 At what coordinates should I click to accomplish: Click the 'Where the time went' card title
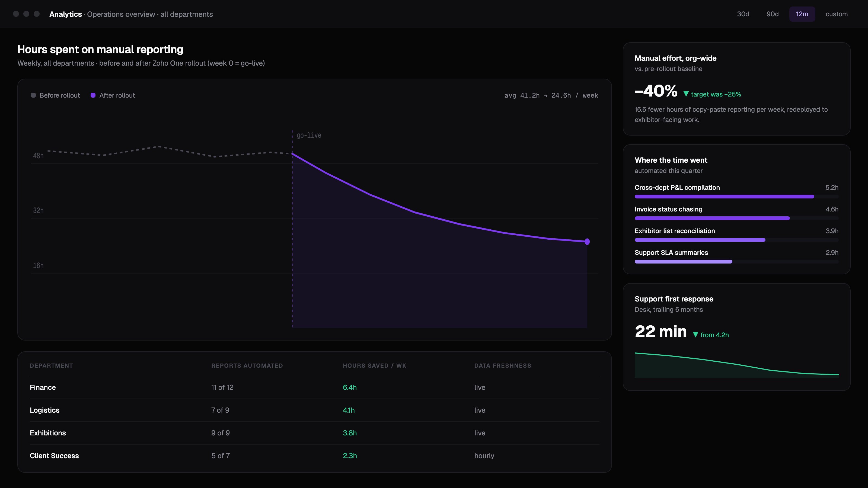click(671, 160)
